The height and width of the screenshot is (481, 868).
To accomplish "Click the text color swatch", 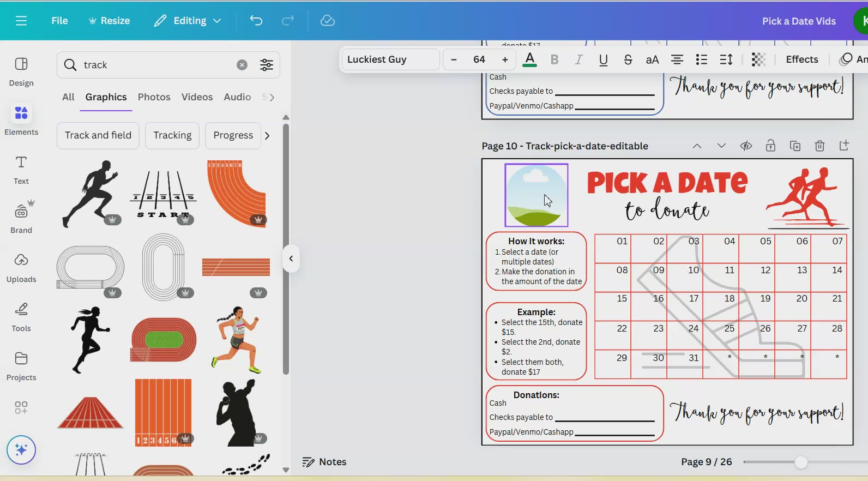I will pos(529,59).
